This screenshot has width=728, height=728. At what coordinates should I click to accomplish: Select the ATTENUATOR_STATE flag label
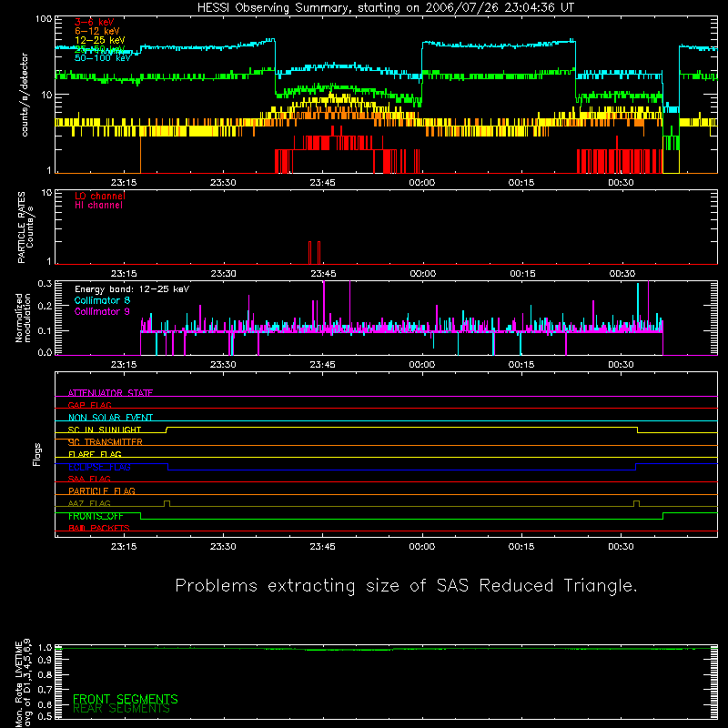(x=110, y=393)
